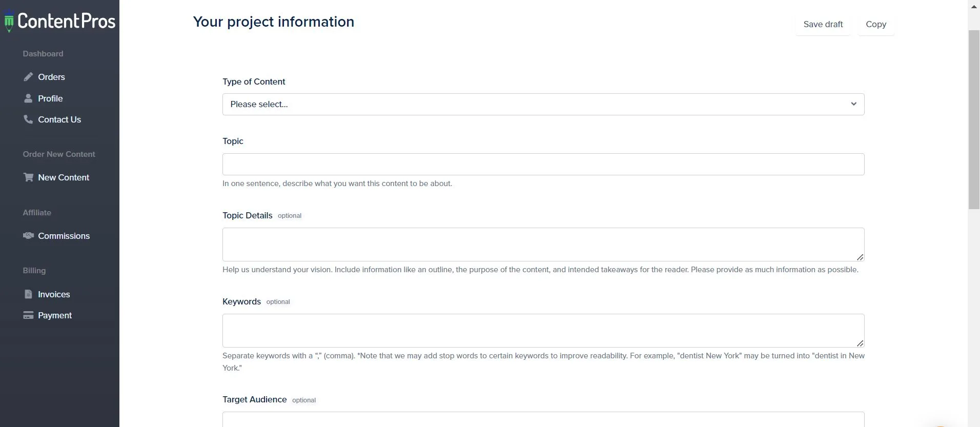Select New Content in sidebar

[64, 177]
